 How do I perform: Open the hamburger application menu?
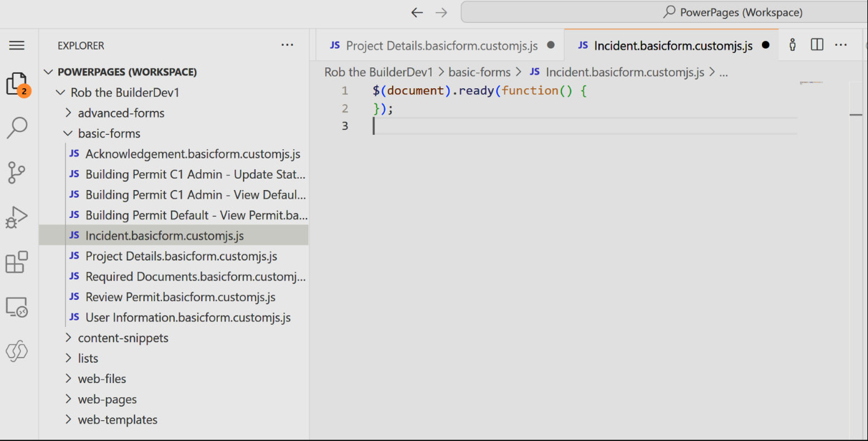(16, 45)
